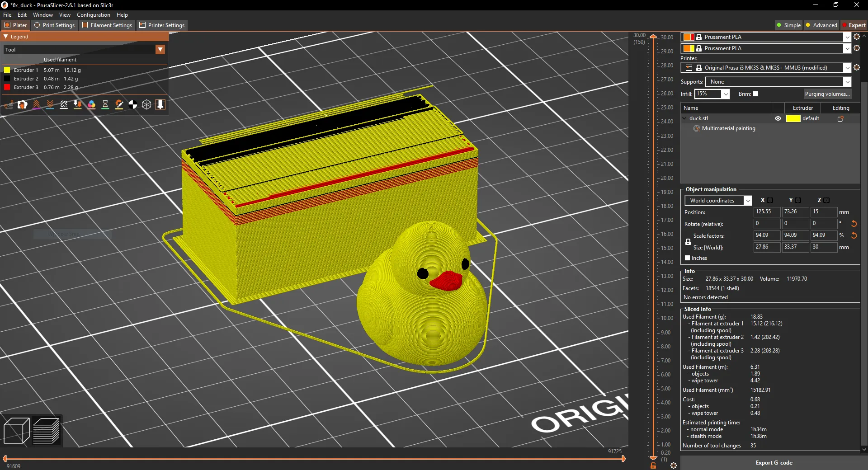Switch to the Filament Settings tab

pyautogui.click(x=107, y=25)
